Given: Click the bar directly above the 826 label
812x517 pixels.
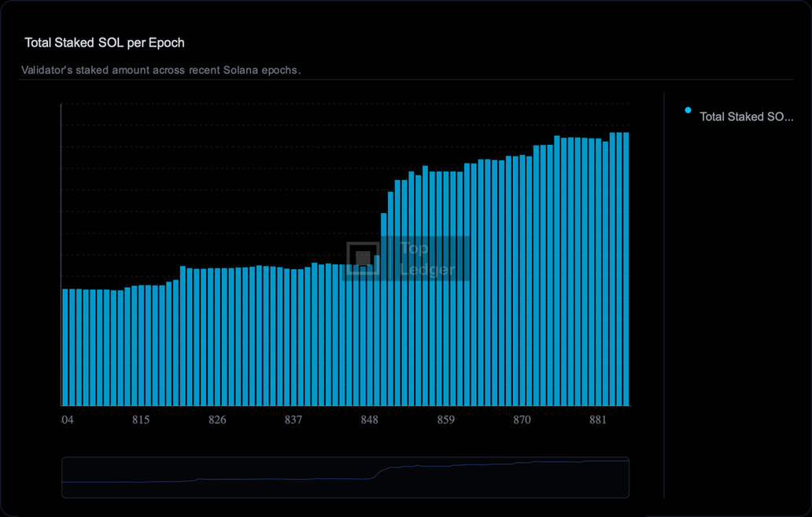Looking at the screenshot, I should point(217,337).
